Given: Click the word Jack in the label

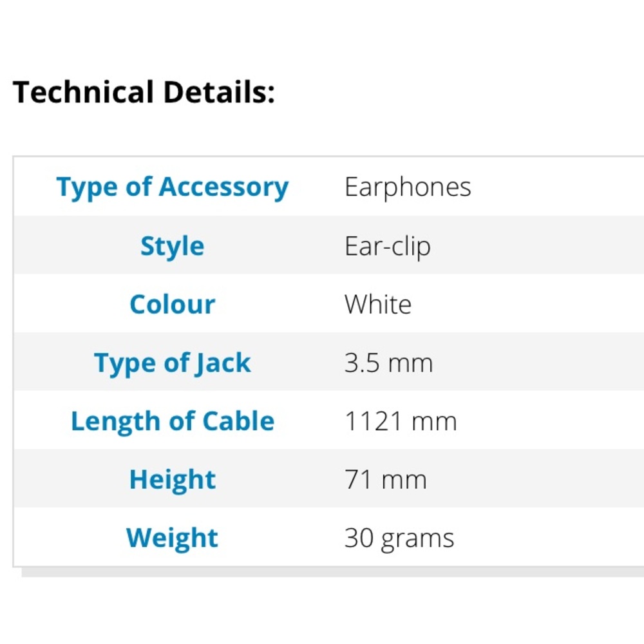Looking at the screenshot, I should (222, 363).
